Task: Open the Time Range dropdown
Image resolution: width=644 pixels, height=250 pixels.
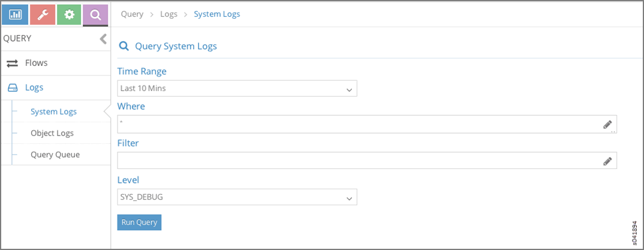Action: point(237,89)
